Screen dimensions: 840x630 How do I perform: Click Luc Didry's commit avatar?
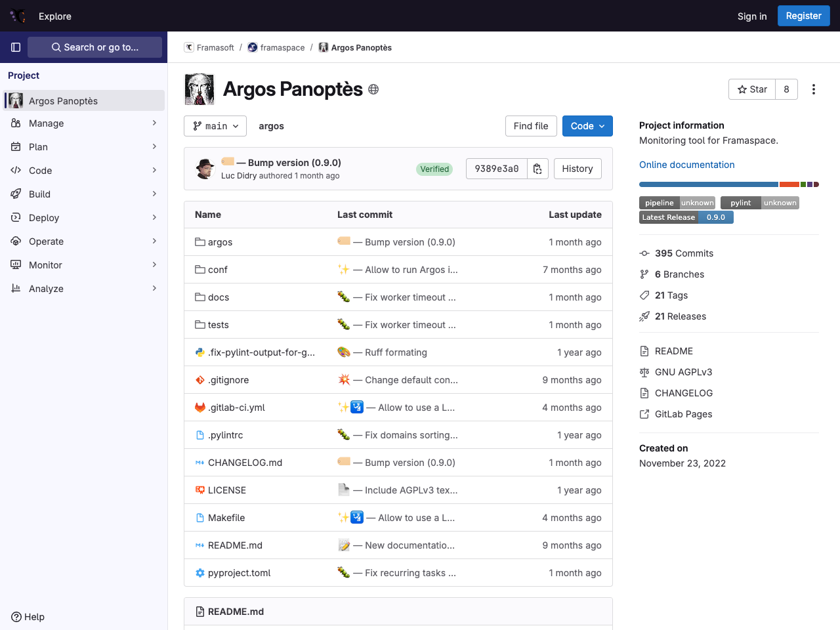205,169
